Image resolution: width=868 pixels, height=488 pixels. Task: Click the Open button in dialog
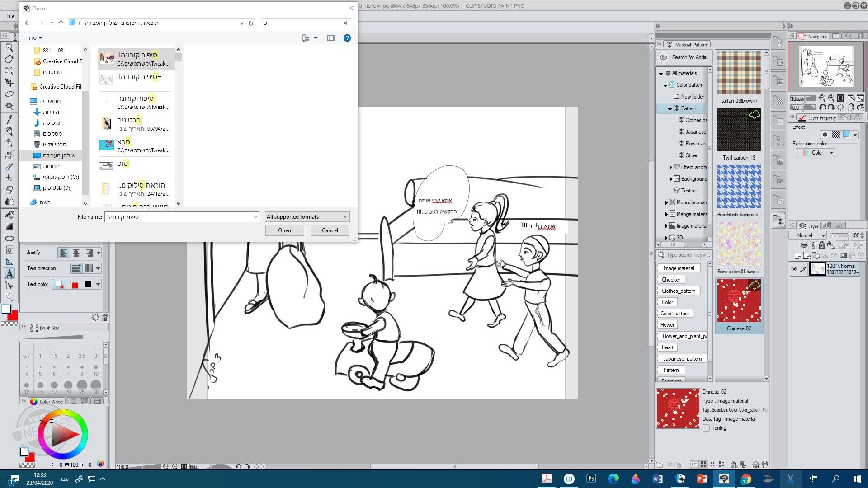pyautogui.click(x=284, y=230)
